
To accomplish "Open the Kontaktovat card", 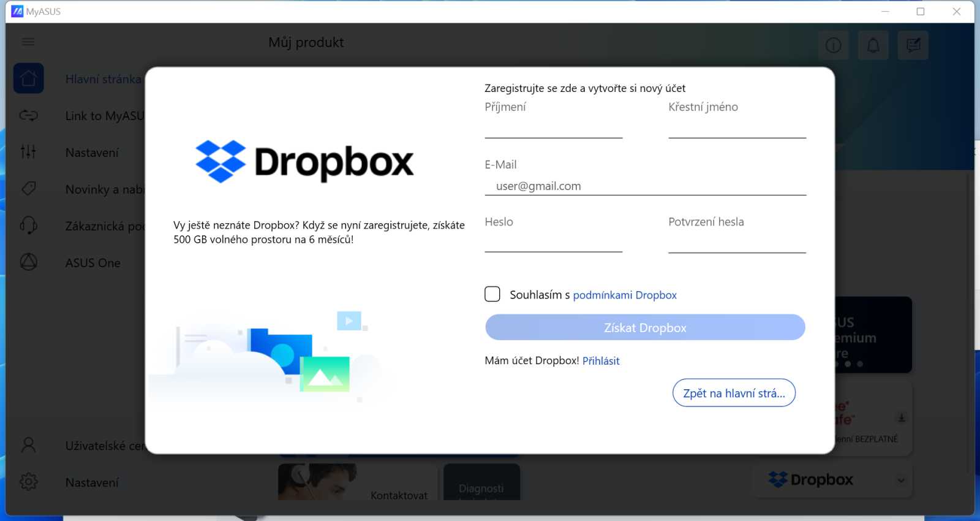I will tap(358, 482).
